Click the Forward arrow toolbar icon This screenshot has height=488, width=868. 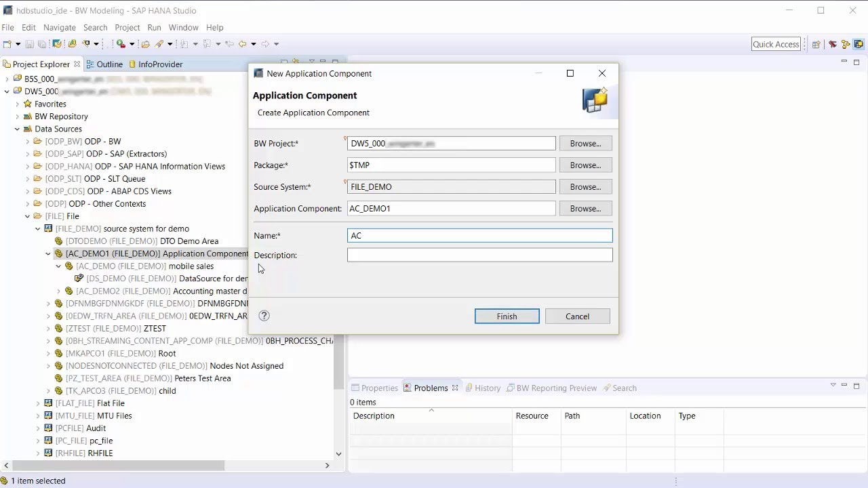pyautogui.click(x=265, y=44)
